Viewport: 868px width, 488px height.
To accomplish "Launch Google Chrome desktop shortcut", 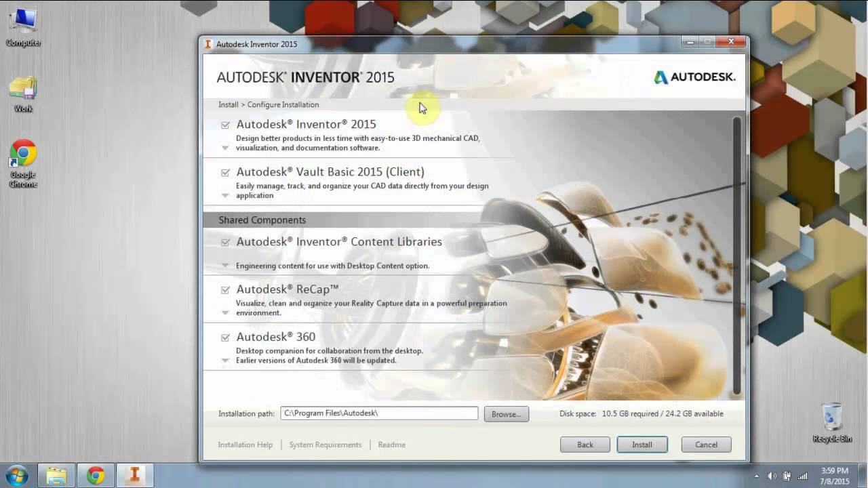I will 23,163.
